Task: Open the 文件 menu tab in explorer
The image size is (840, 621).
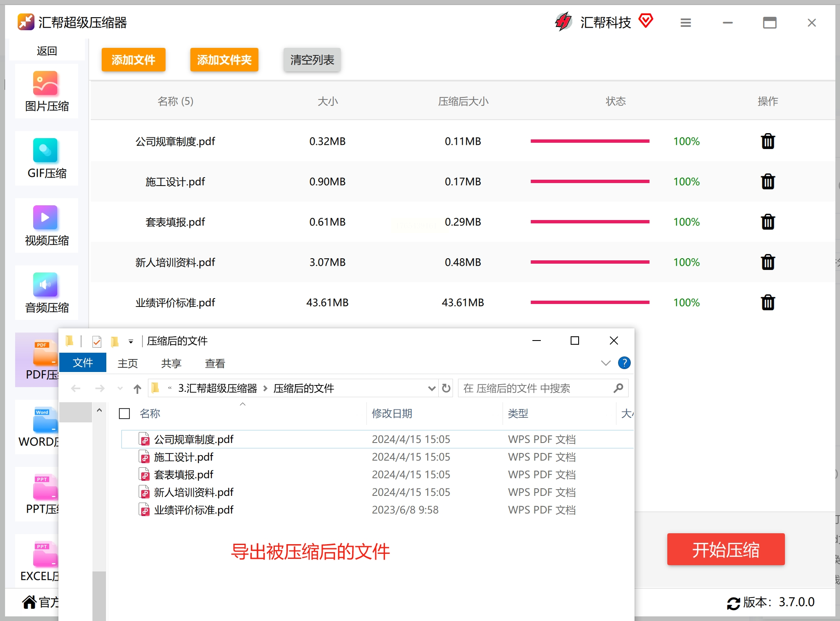Action: 83,363
